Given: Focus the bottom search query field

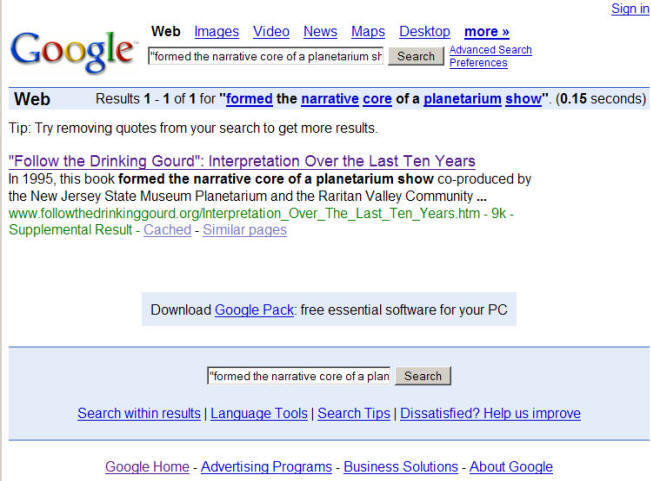Looking at the screenshot, I should click(299, 376).
